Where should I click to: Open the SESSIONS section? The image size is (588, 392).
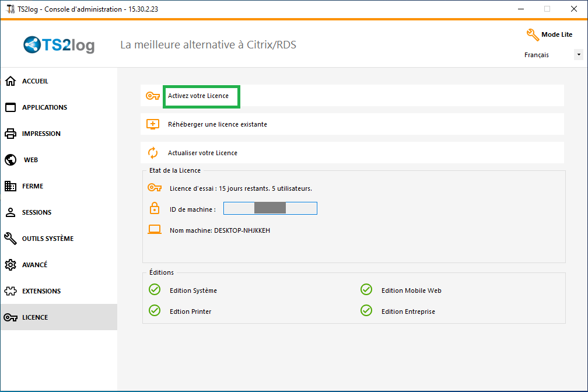click(x=59, y=212)
